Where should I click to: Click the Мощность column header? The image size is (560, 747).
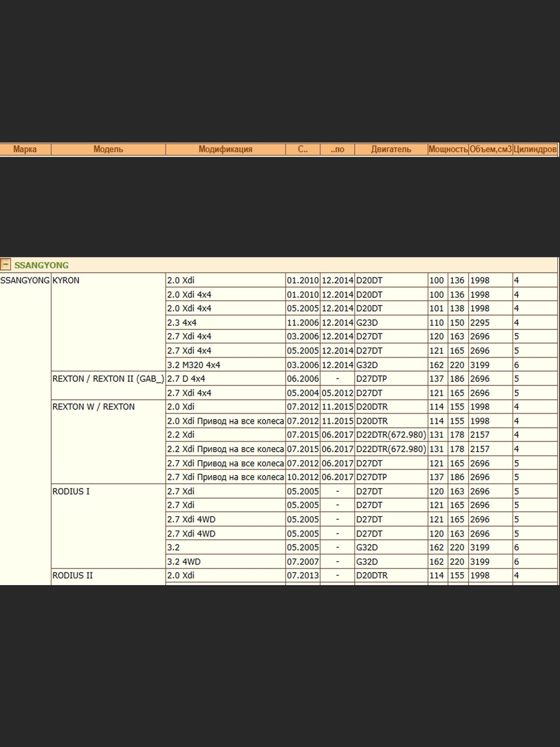pos(448,149)
